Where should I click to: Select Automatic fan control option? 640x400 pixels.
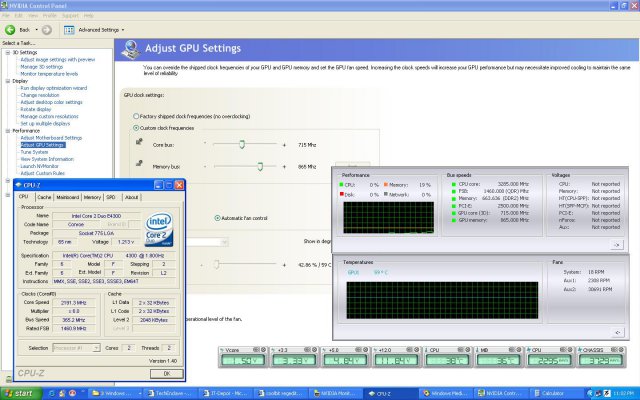tap(217, 218)
